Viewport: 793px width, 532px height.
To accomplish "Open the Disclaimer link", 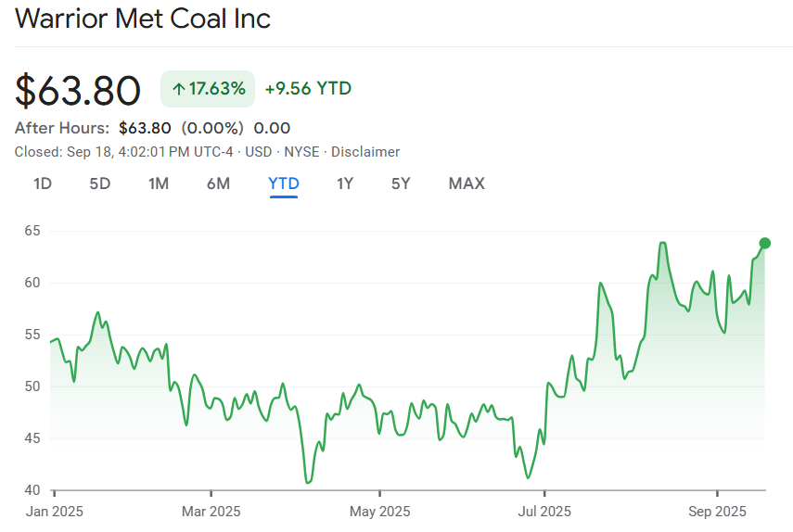I will tap(365, 152).
